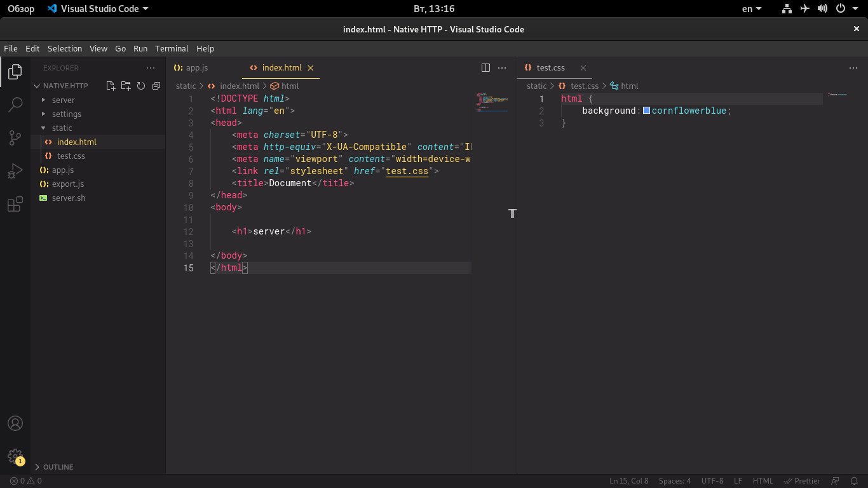This screenshot has height=488, width=868.
Task: Collapse the NATIVE HTTP section
Action: (65, 86)
